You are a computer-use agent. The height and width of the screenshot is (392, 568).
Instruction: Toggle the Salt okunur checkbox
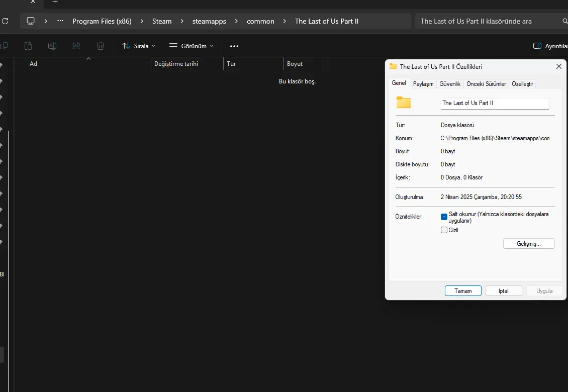point(444,217)
